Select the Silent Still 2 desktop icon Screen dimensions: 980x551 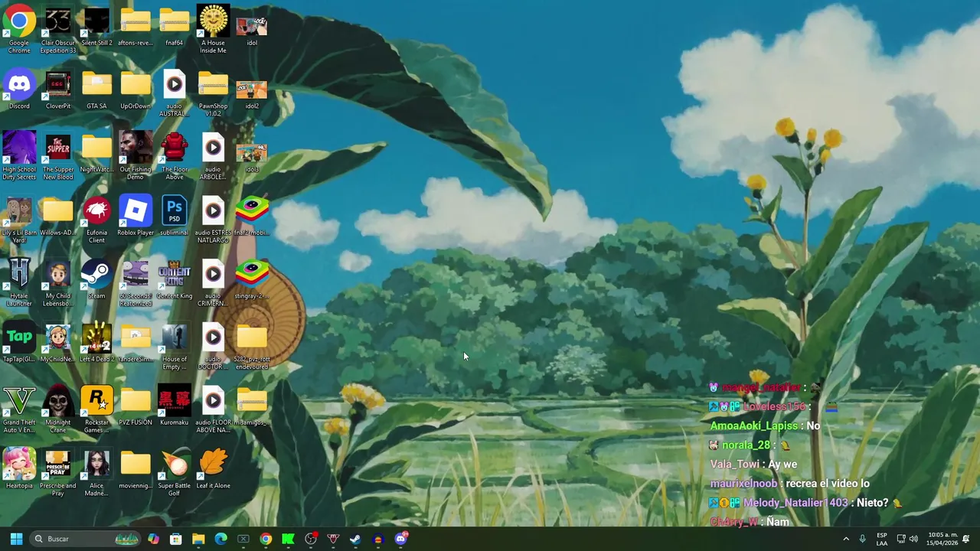coord(96,26)
